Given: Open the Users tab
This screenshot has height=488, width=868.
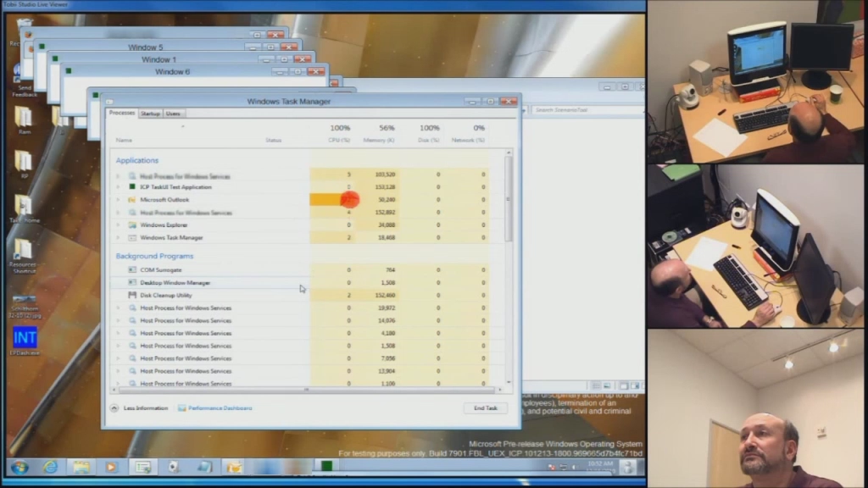Looking at the screenshot, I should click(x=172, y=113).
